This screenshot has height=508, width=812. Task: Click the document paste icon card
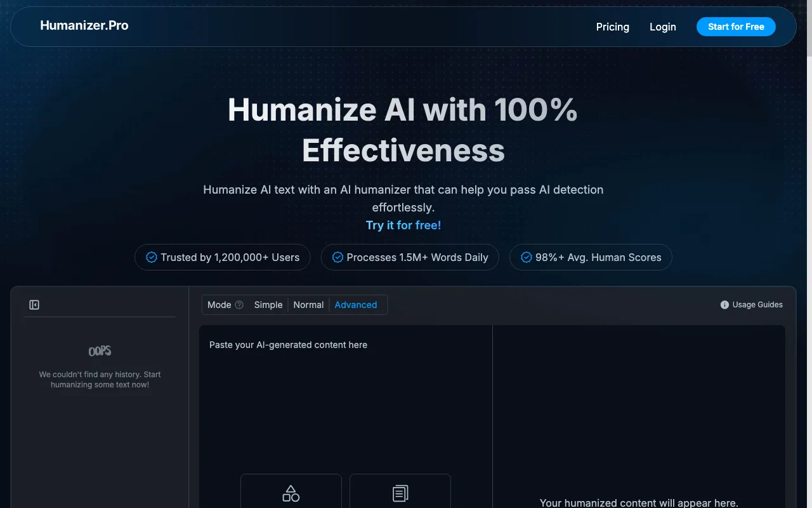tap(400, 491)
